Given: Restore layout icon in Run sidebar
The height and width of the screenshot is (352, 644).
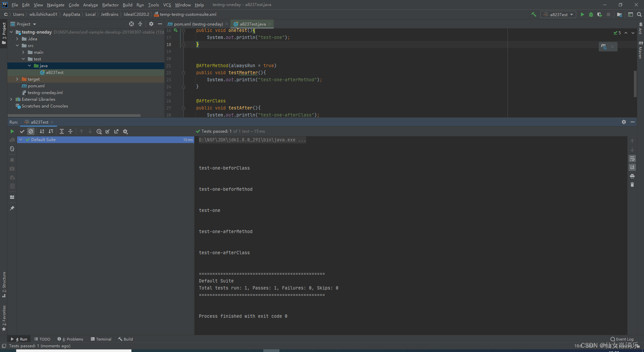Looking at the screenshot, I should point(12,197).
